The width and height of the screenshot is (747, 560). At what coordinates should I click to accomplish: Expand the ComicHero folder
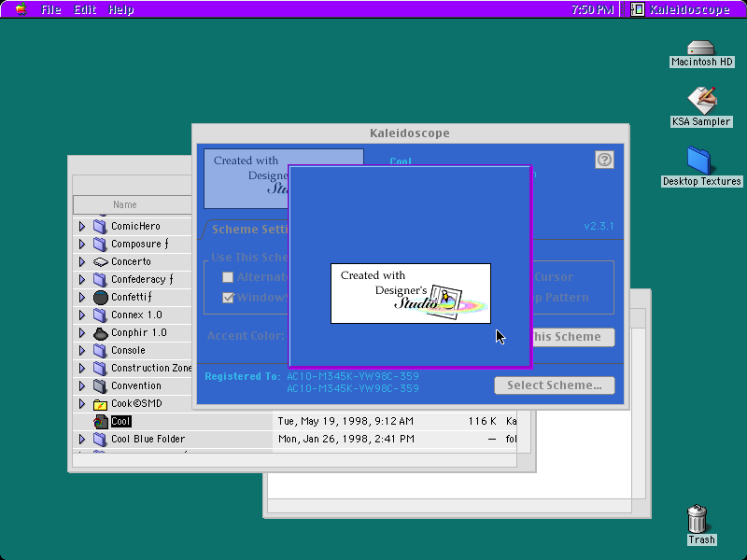[82, 226]
